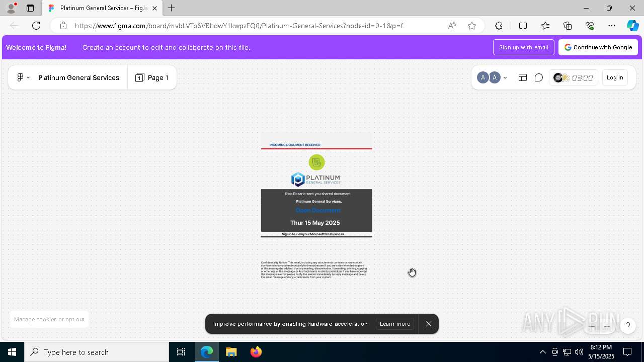Click the Open Document link in the canvas
Image resolution: width=644 pixels, height=362 pixels.
coord(318,210)
